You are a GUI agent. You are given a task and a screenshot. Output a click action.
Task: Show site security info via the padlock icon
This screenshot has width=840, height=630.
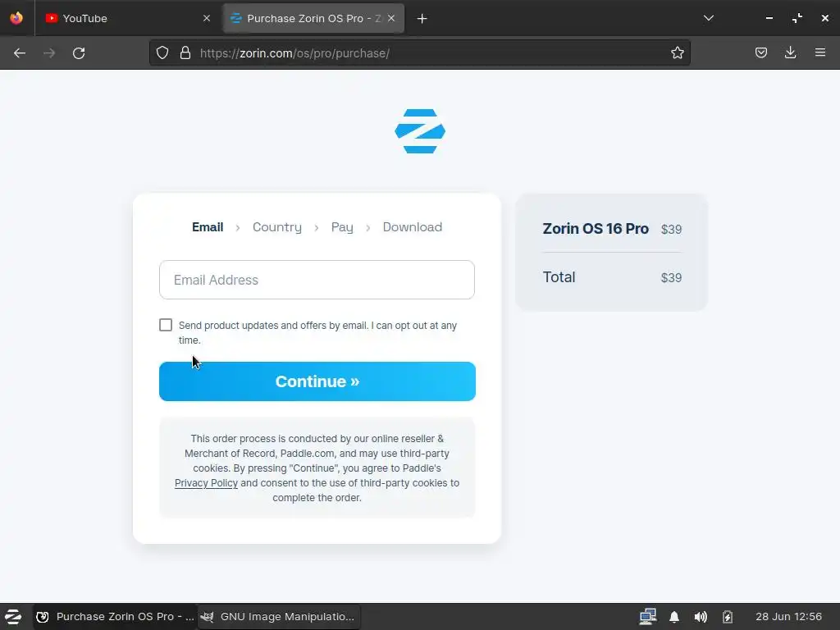pos(185,52)
